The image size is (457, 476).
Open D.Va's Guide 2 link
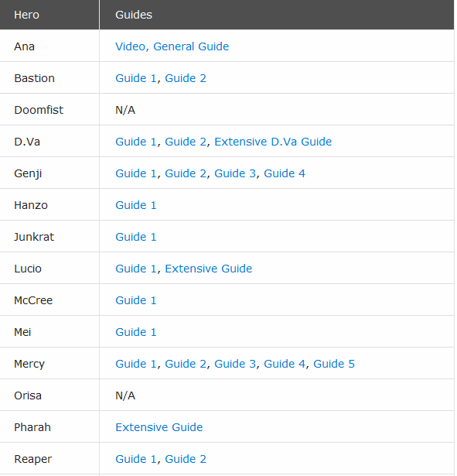tap(186, 142)
